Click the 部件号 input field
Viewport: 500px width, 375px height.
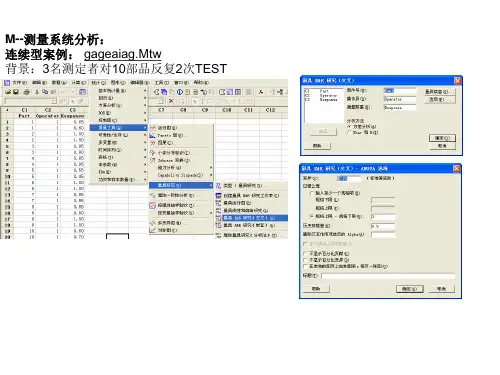(400, 91)
